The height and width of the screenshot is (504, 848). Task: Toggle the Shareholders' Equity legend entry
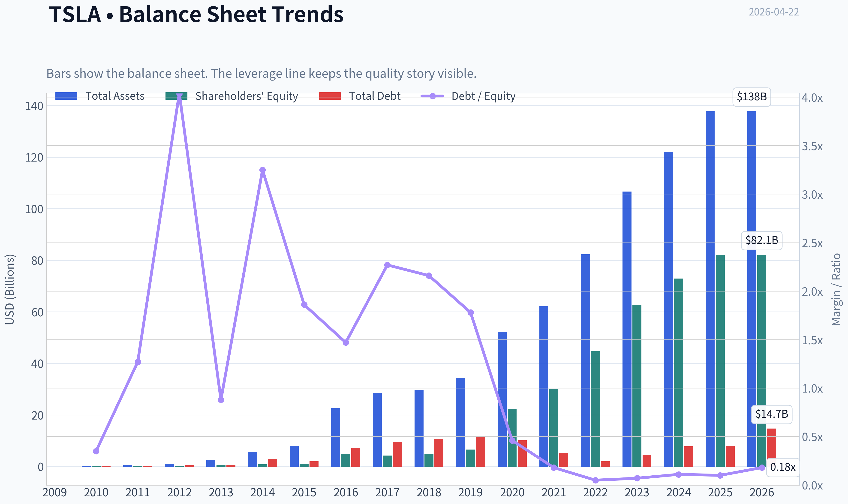(x=232, y=96)
